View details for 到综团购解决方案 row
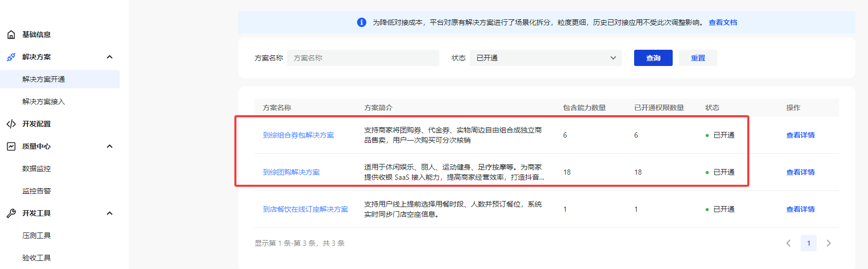This screenshot has height=269, width=868. (x=800, y=172)
